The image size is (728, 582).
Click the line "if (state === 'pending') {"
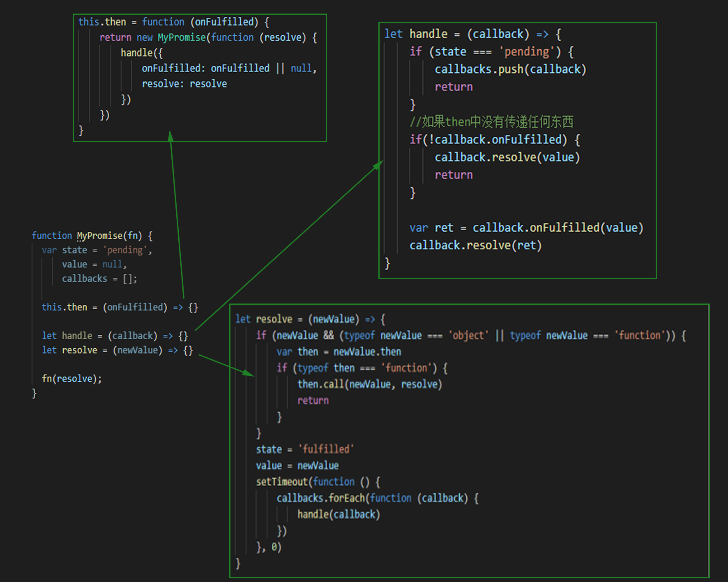tap(492, 52)
